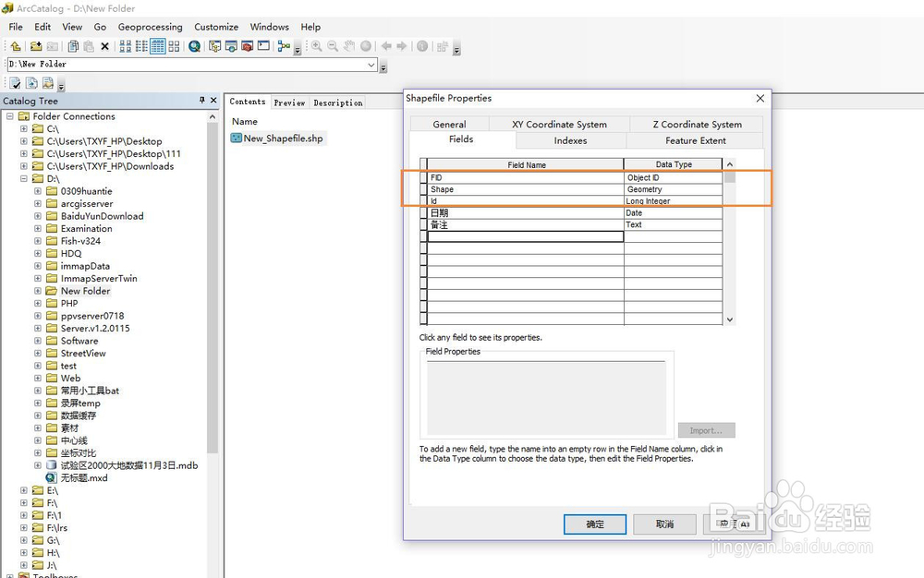Switch Contents to Thumbnails view
The width and height of the screenshot is (924, 578).
pyautogui.click(x=174, y=46)
